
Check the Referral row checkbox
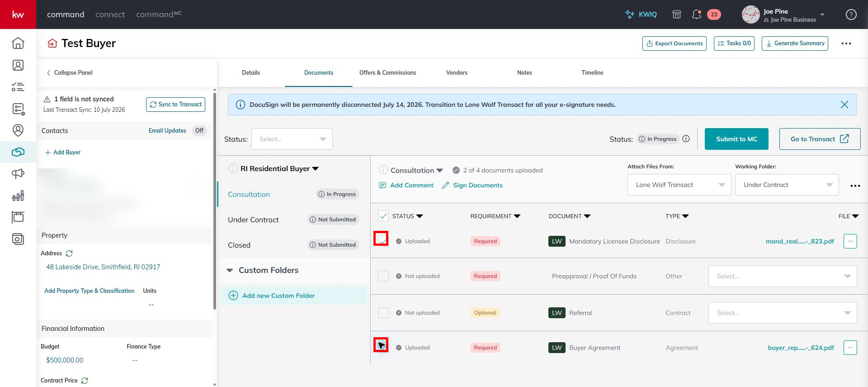(x=383, y=313)
